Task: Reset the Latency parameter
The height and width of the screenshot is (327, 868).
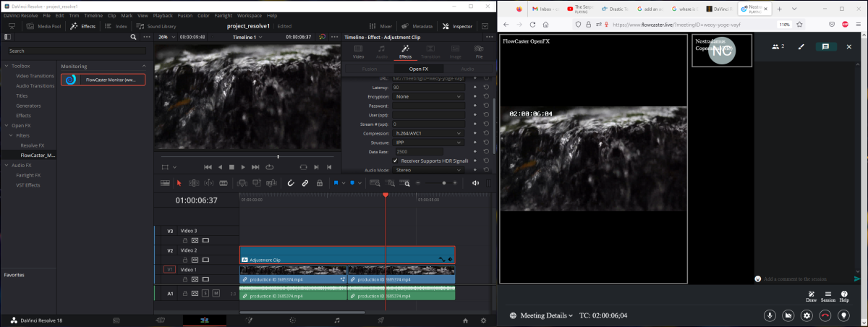Action: coord(486,87)
